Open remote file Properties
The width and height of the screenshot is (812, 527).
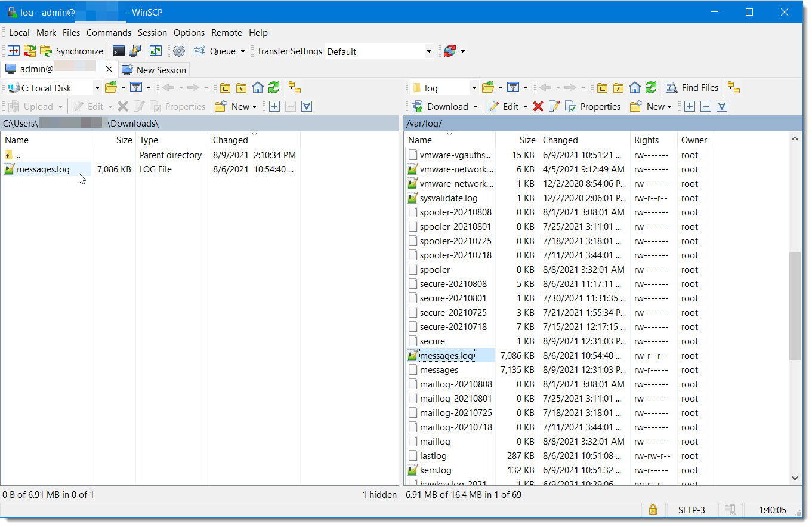pyautogui.click(x=594, y=106)
